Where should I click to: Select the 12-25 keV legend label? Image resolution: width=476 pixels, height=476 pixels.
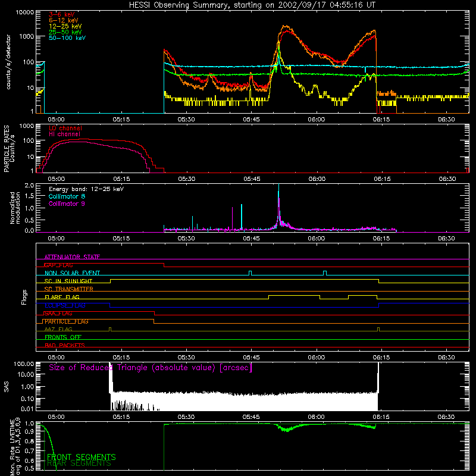click(x=65, y=26)
